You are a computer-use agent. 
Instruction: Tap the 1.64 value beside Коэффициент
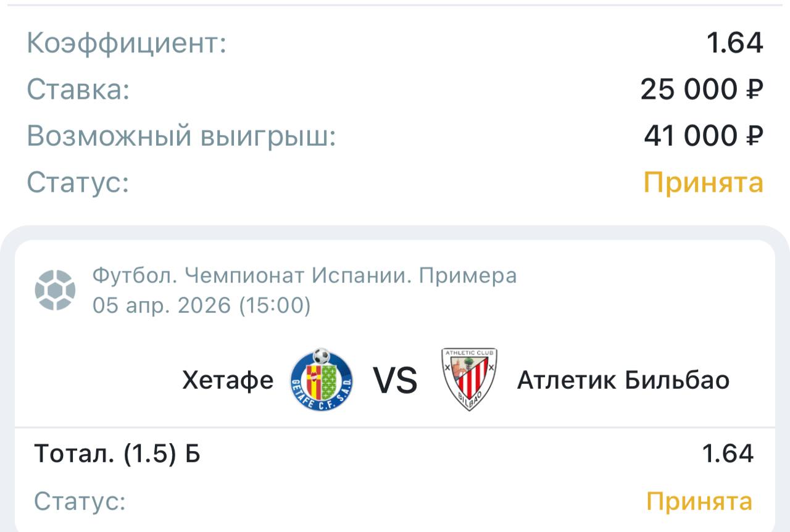(734, 43)
